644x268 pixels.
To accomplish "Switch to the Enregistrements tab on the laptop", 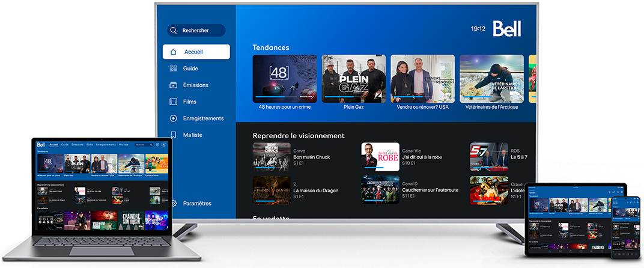I will point(106,145).
